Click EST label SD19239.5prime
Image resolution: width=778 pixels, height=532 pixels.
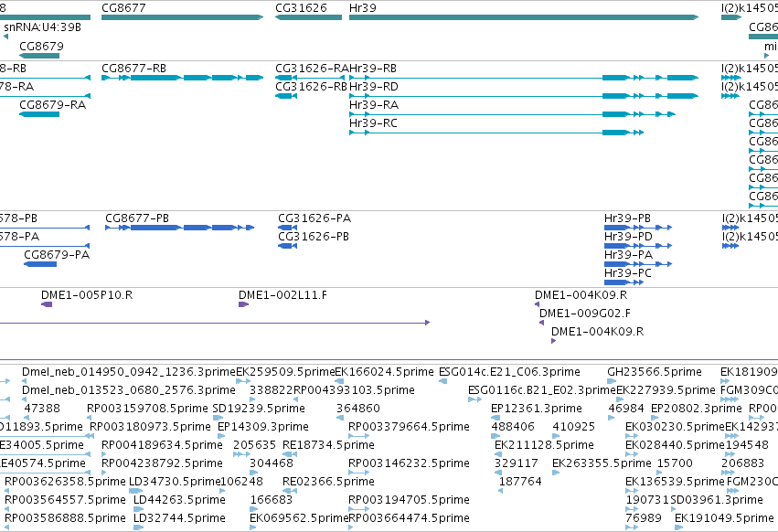coord(259,409)
